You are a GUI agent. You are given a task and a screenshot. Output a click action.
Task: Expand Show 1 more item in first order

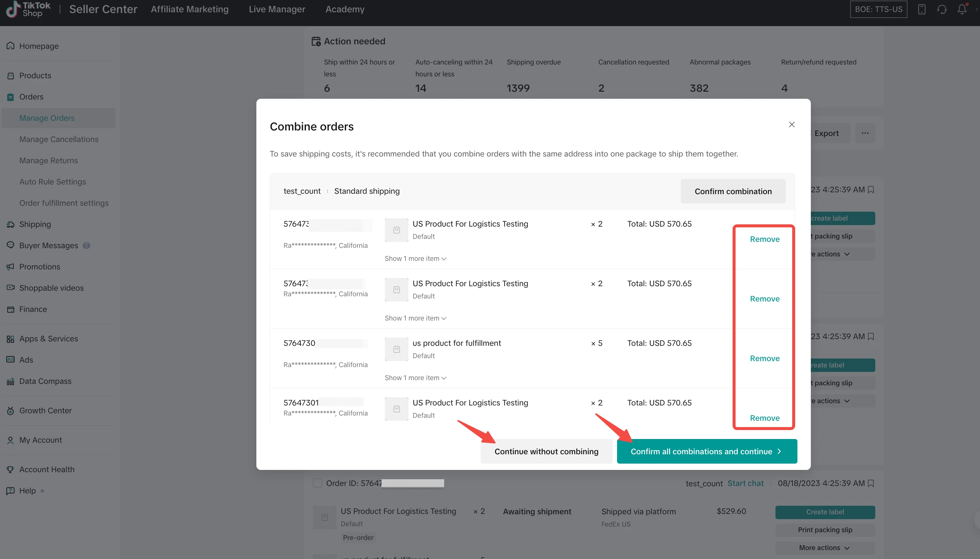(415, 258)
